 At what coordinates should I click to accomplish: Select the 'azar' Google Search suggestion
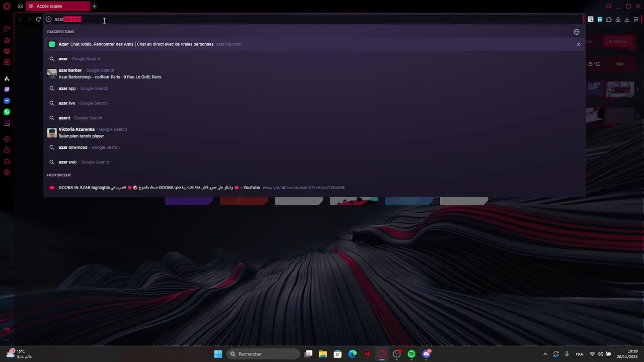coord(314,59)
